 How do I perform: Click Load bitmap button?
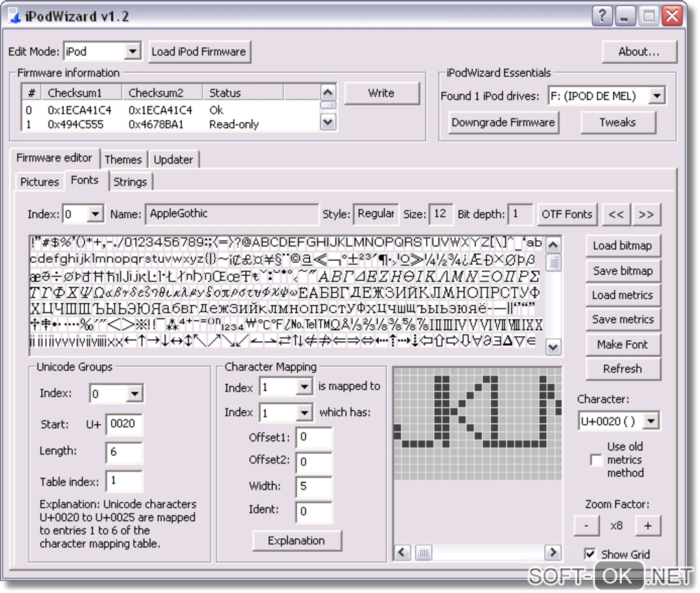tap(622, 246)
